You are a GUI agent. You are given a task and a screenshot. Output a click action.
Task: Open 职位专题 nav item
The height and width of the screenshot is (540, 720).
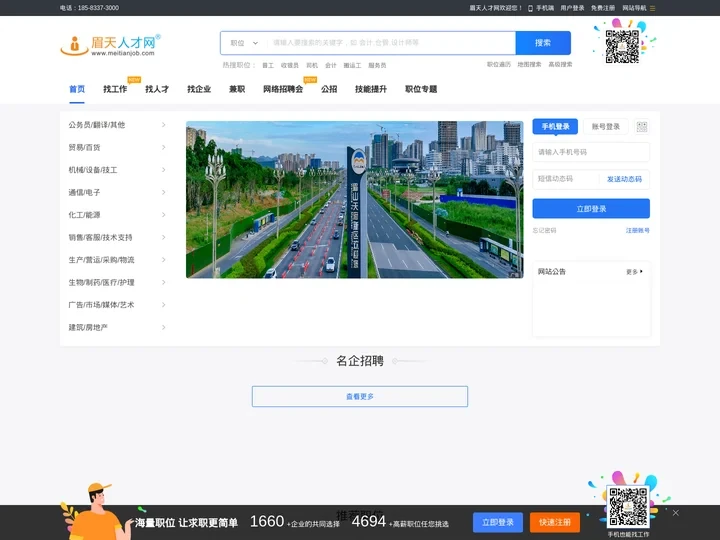click(421, 89)
